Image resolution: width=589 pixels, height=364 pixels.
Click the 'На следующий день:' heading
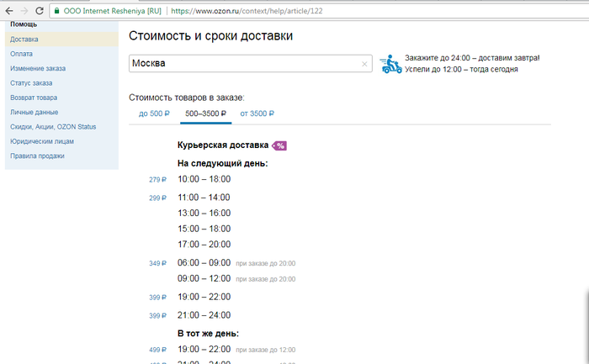(223, 164)
